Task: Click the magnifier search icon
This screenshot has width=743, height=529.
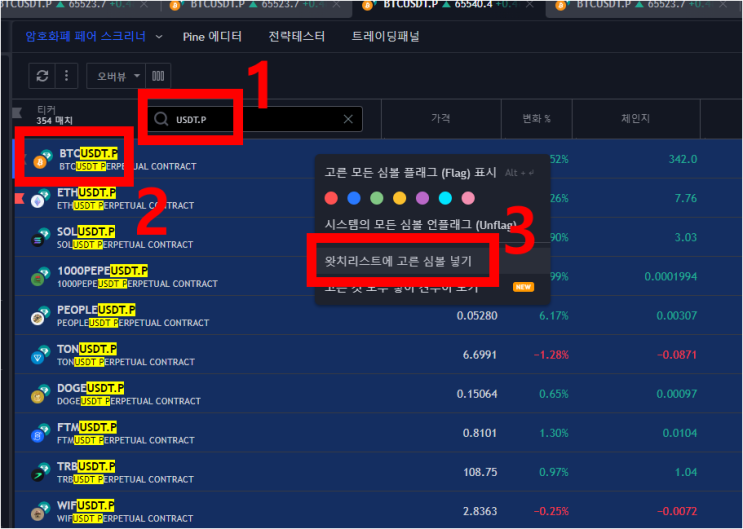Action: coord(161,119)
